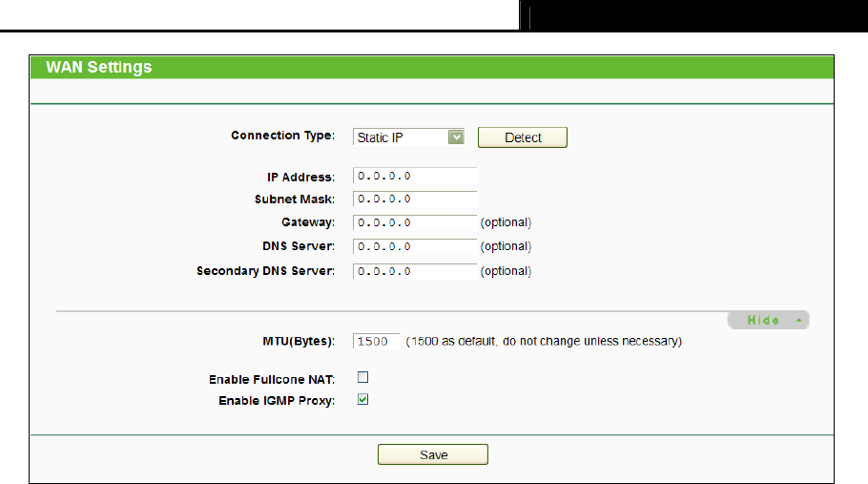Click the Enable Fullcone NAT label
The height and width of the screenshot is (484, 868).
(272, 379)
